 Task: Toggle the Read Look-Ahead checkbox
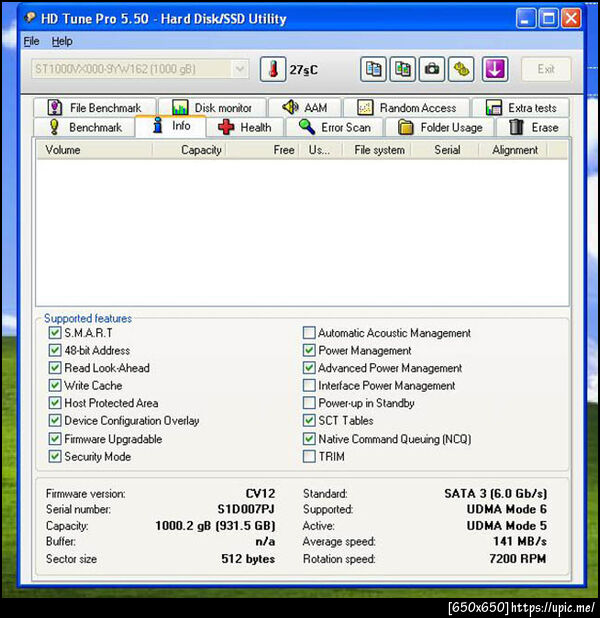55,368
